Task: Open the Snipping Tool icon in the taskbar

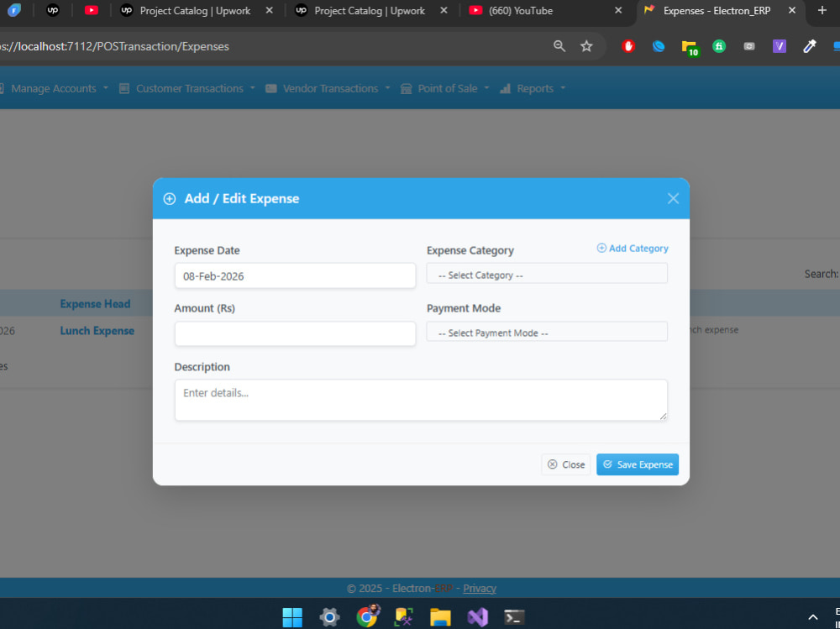Action: 404,617
